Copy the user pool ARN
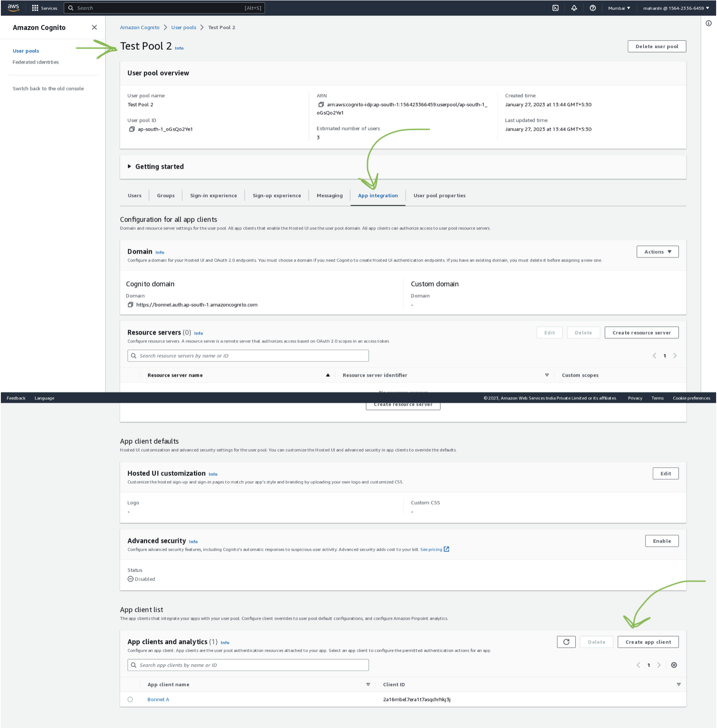The width and height of the screenshot is (717, 728). [321, 104]
